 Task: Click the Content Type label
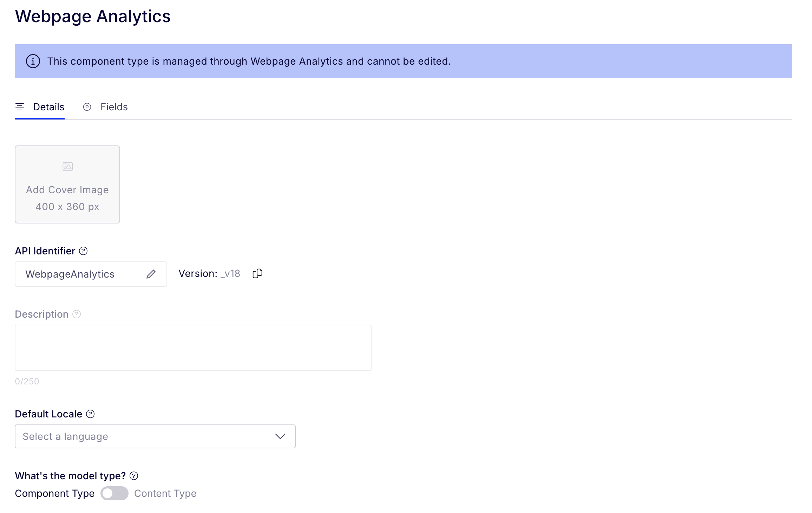point(165,493)
